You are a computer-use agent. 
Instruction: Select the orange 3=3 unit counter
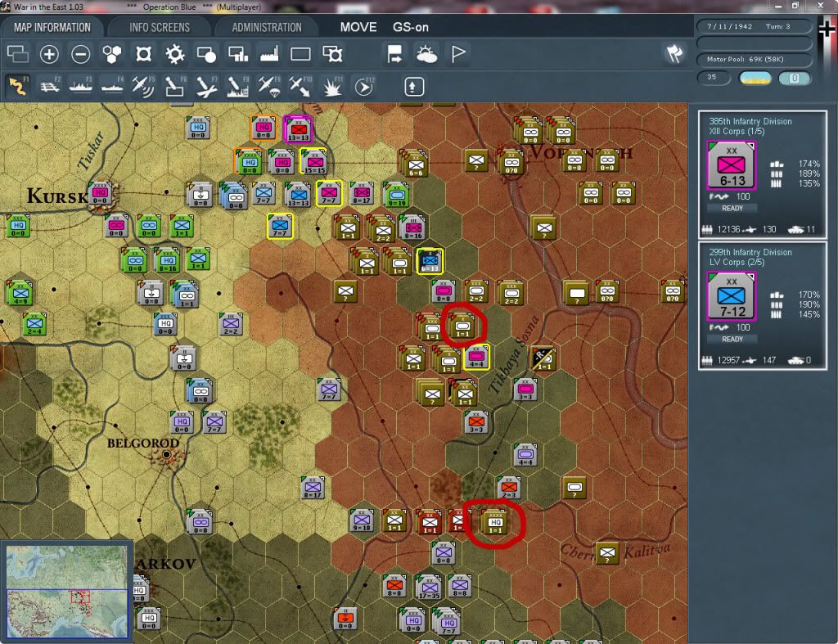pos(475,421)
